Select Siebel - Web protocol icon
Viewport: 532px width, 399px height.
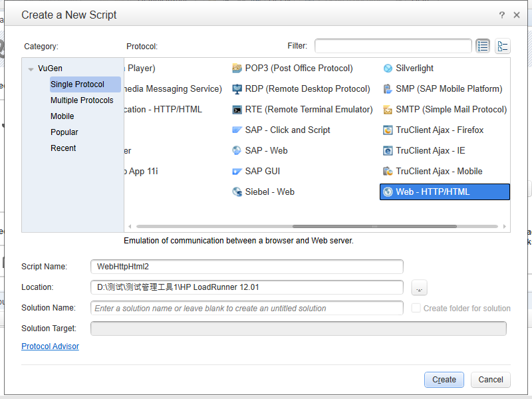pos(237,192)
